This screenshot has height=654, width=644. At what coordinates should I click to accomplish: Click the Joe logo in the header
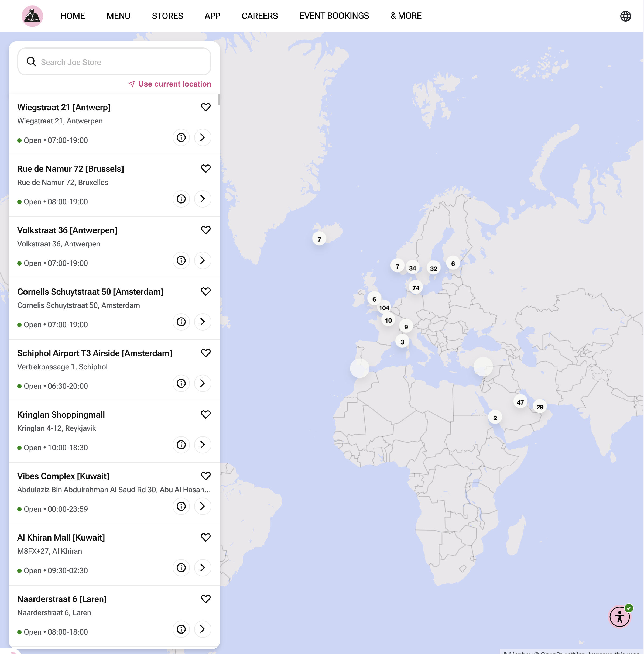click(x=32, y=16)
